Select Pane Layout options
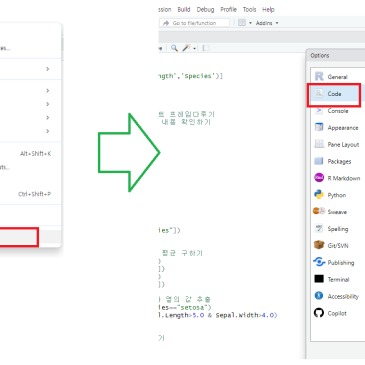Image resolution: width=365 pixels, height=365 pixels. [337, 144]
